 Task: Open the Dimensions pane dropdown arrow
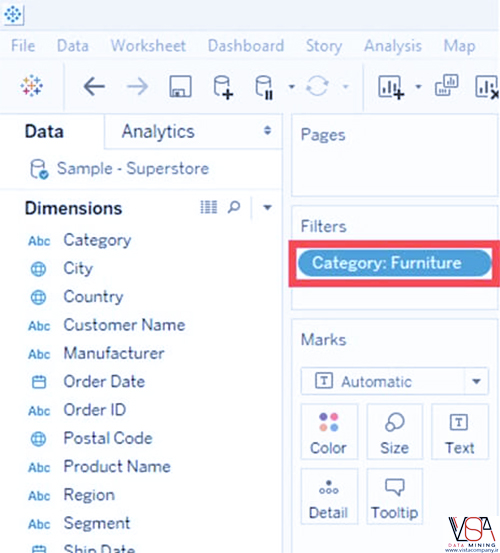tap(267, 207)
